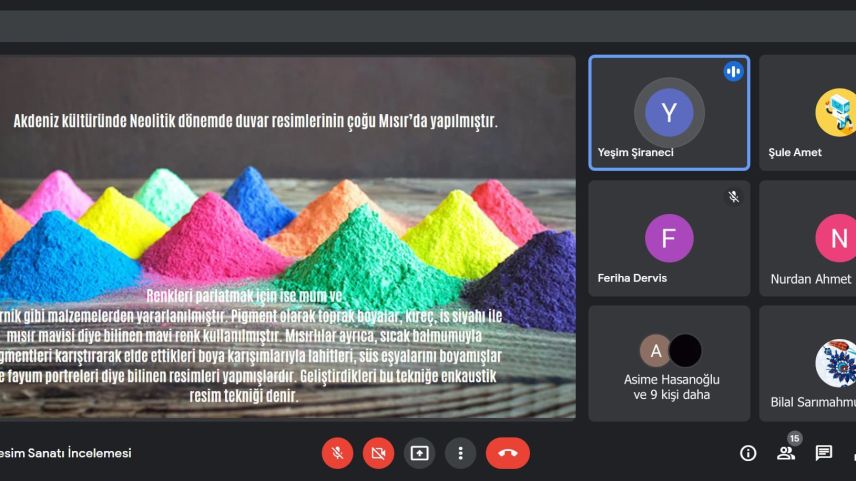The width and height of the screenshot is (856, 481).
Task: Select Bilal Sarımahmu's video tile
Action: click(807, 363)
